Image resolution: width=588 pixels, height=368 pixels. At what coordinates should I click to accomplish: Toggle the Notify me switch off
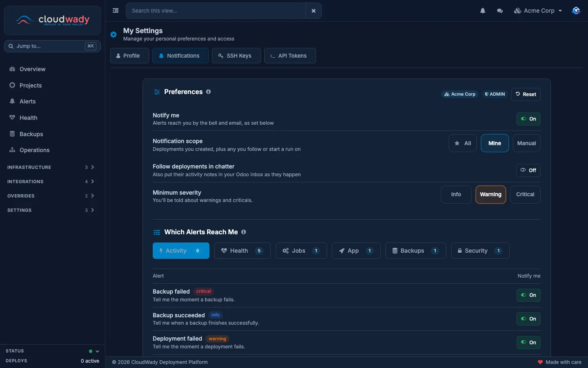click(x=528, y=119)
